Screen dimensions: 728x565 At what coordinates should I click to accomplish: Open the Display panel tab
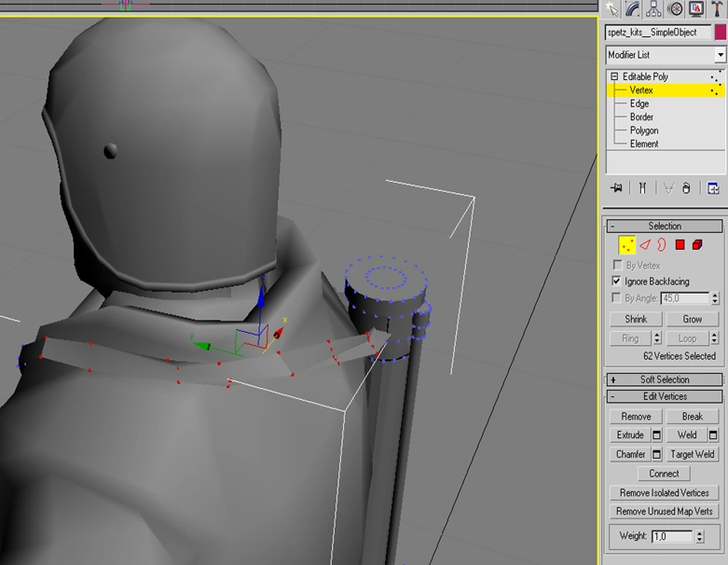click(695, 8)
